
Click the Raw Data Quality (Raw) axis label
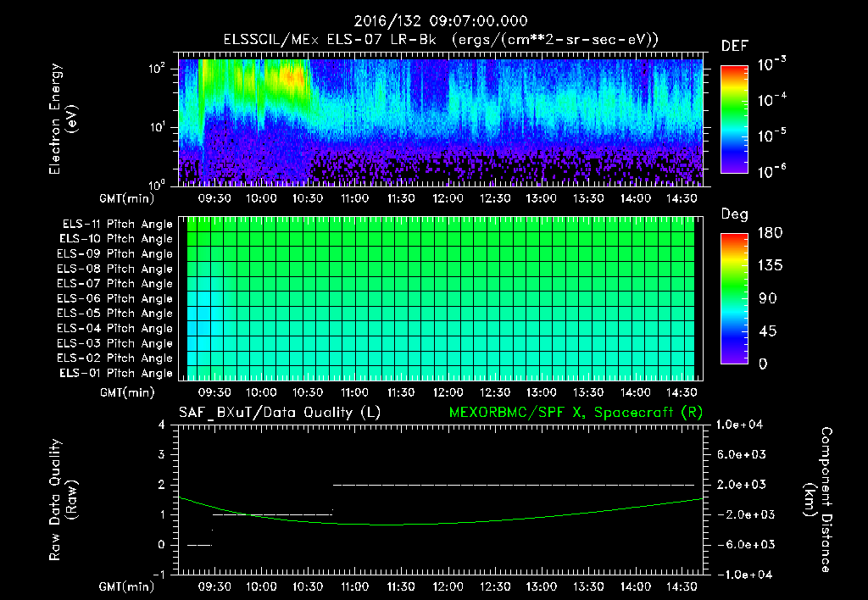pyautogui.click(x=63, y=500)
